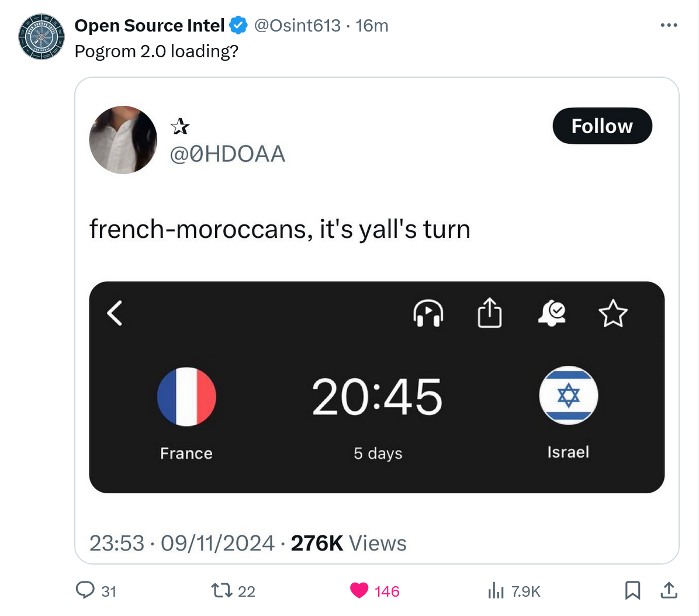Screen dimensions: 699x616
Task: Open the @Osint613 handle link
Action: coord(297,26)
